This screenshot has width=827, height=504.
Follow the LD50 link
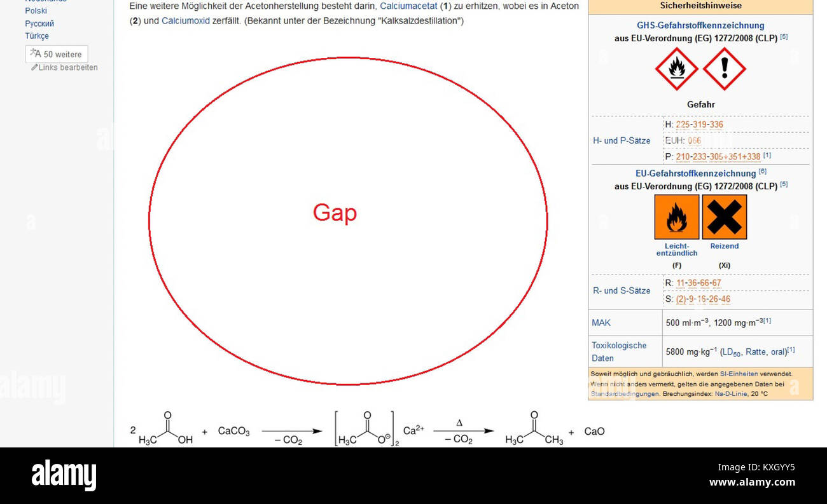coord(732,352)
